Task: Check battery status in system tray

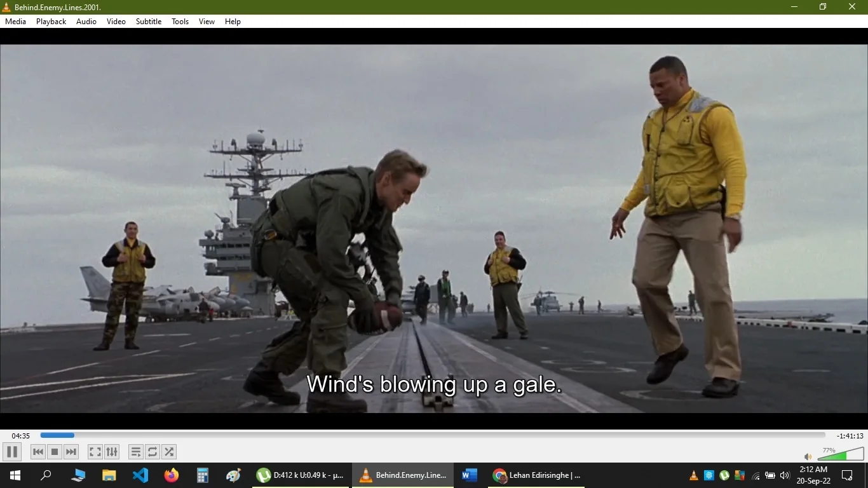Action: [770, 475]
